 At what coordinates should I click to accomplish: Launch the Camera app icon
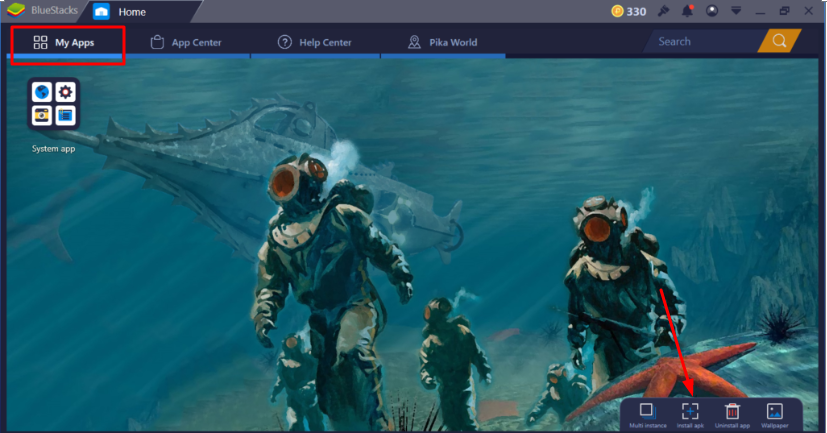42,116
